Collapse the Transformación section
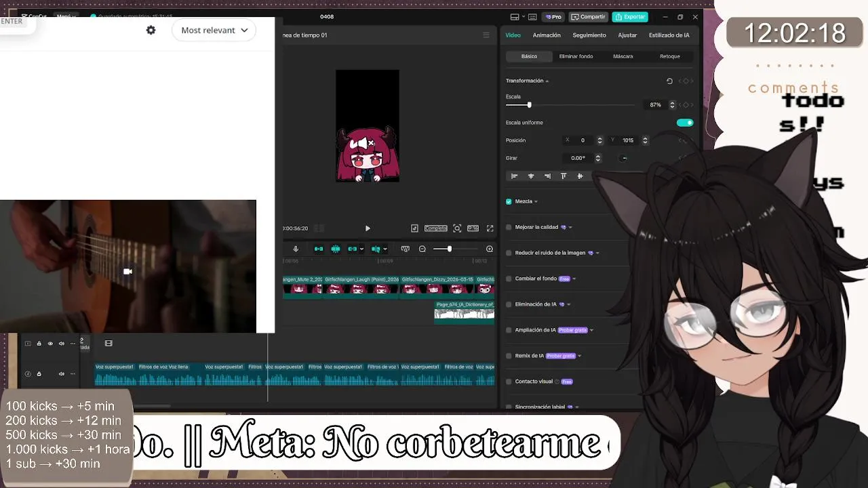Image resolution: width=868 pixels, height=488 pixels. (x=547, y=81)
